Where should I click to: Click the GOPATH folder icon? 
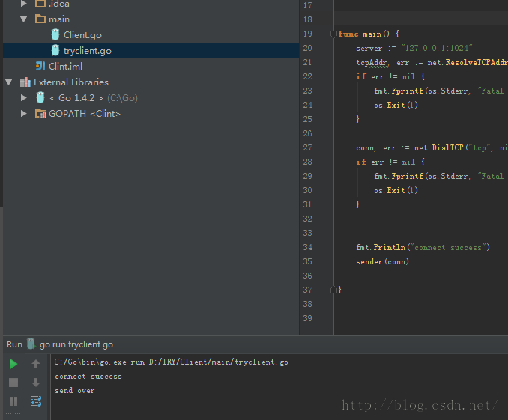click(40, 114)
